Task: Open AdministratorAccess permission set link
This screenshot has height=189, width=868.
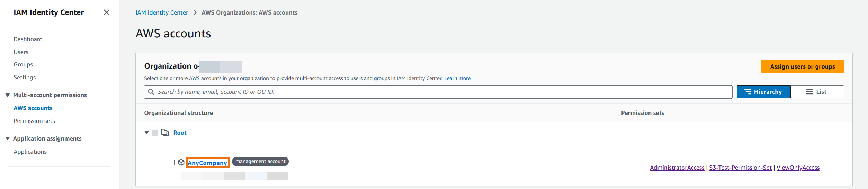Action: click(x=677, y=168)
